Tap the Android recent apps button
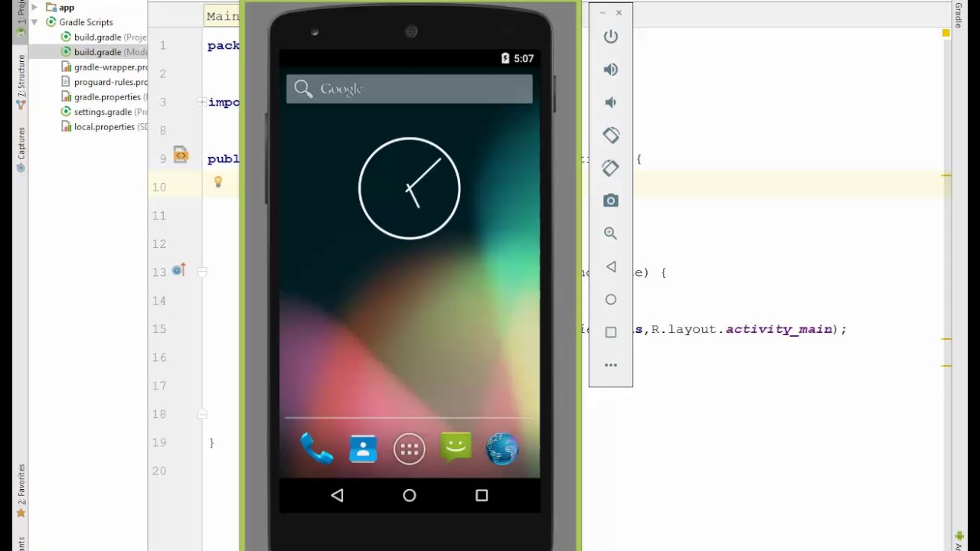 [x=482, y=496]
